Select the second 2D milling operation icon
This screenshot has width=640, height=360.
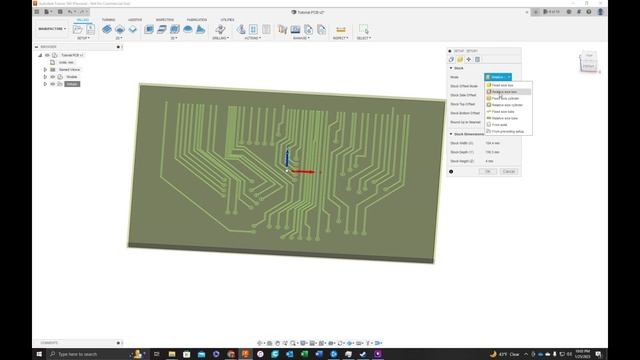point(120,29)
